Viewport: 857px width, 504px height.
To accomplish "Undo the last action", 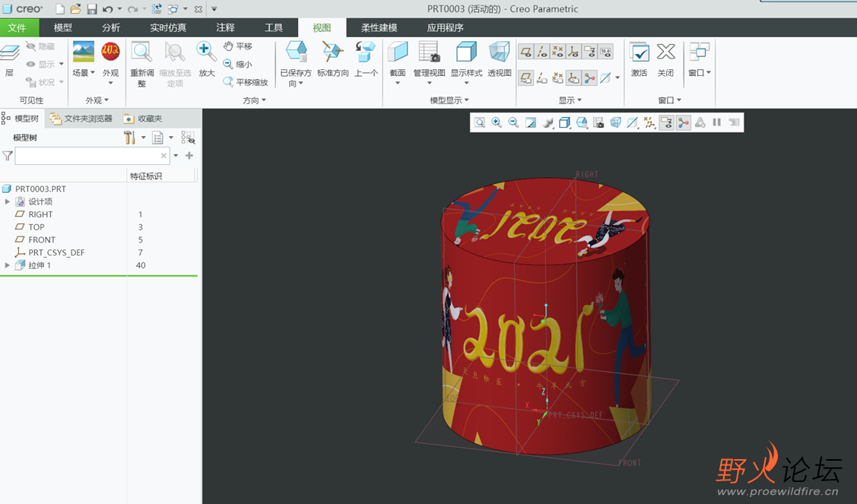I will [108, 9].
